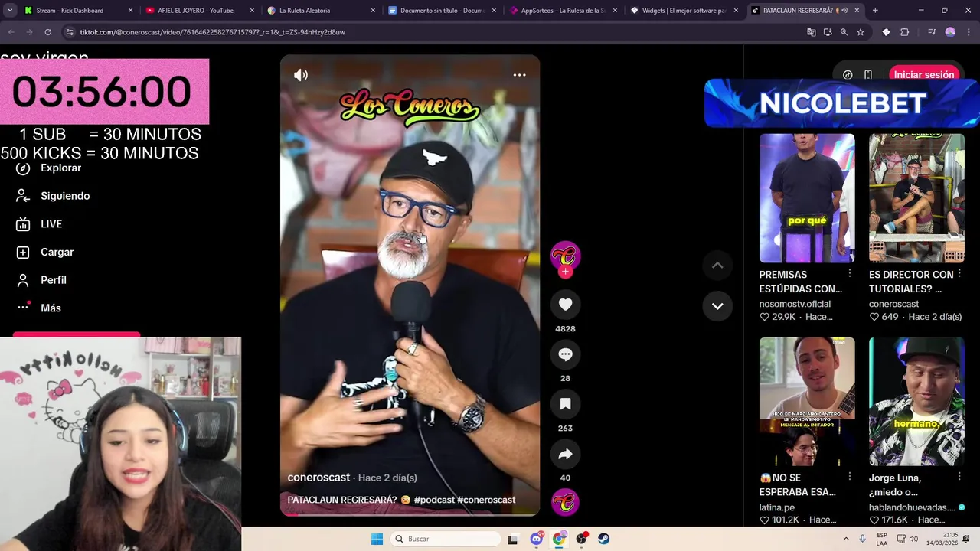Close the Kick Dashboard tab
980x551 pixels.
tap(130, 11)
